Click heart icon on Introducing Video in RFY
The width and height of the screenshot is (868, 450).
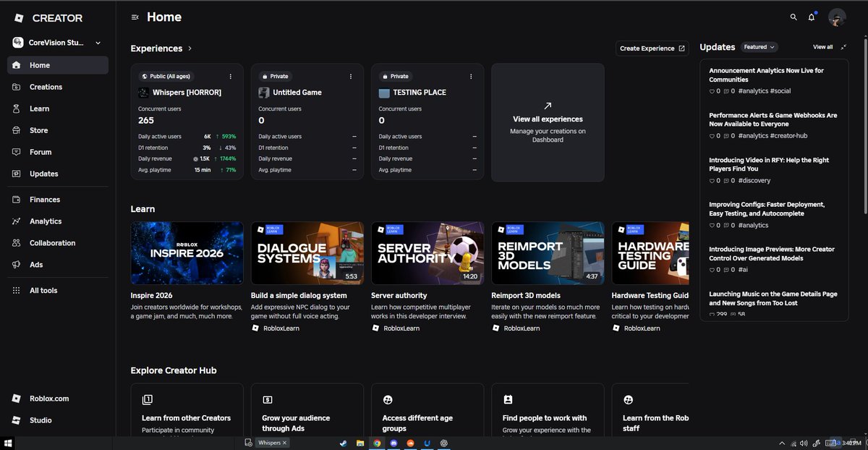(x=712, y=181)
